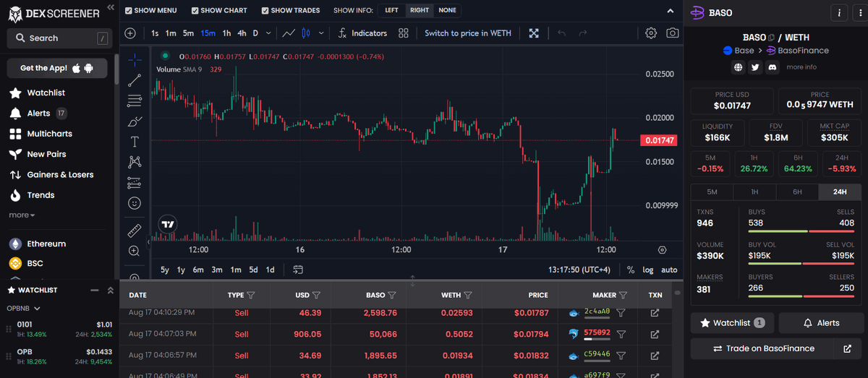Set show info to Left
The width and height of the screenshot is (868, 378).
391,11
